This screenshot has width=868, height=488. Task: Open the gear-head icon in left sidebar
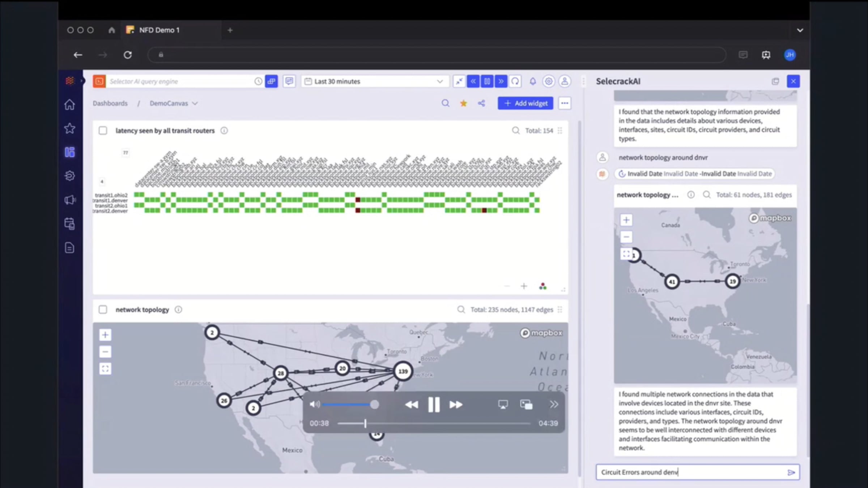[69, 176]
